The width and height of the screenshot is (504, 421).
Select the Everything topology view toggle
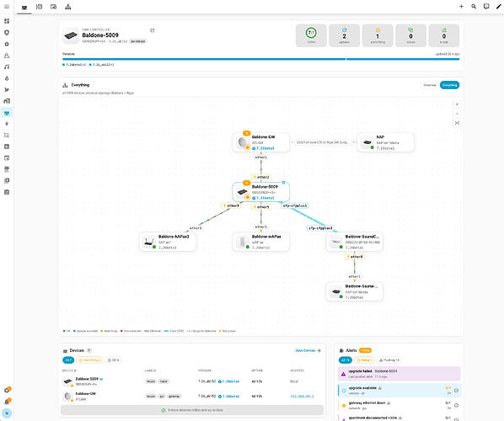[449, 85]
